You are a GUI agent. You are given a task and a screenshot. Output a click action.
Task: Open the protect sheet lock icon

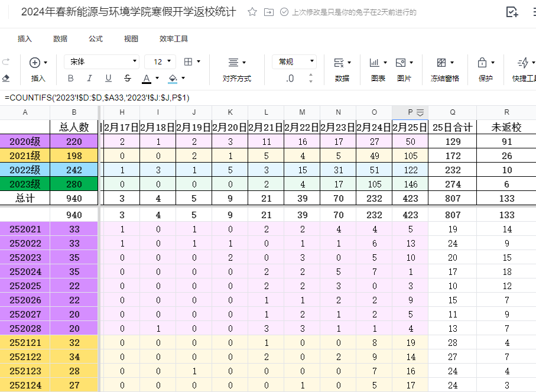point(482,62)
